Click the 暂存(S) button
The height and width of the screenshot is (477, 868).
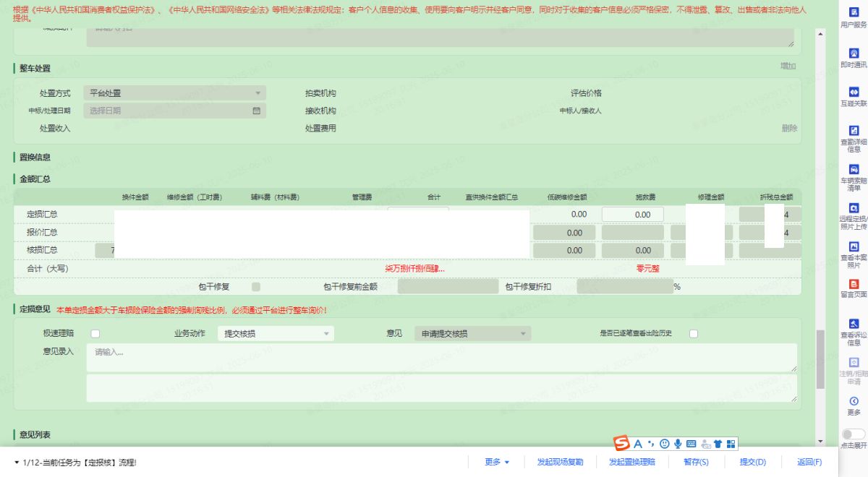click(696, 462)
